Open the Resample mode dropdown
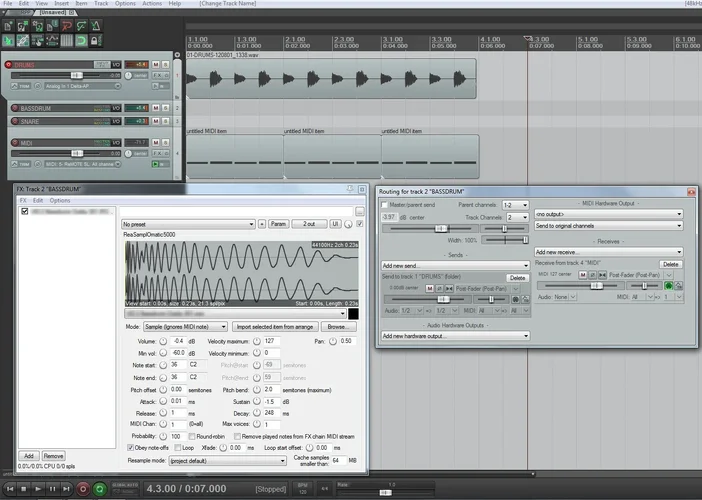The image size is (702, 500). (x=227, y=461)
